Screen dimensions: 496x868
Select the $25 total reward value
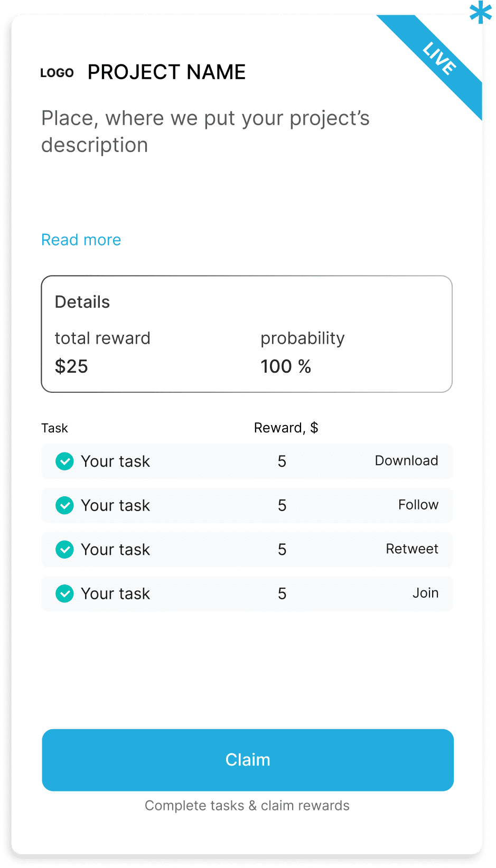pyautogui.click(x=71, y=366)
